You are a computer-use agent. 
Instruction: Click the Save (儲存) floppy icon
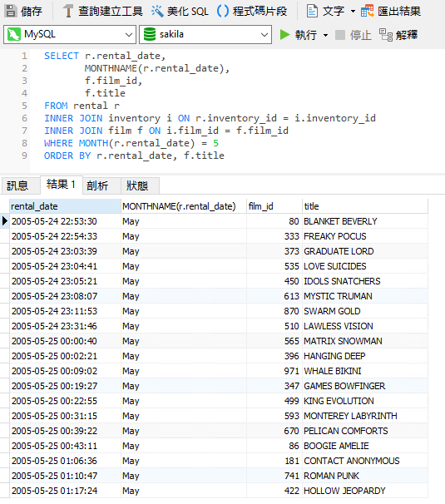coord(11,11)
